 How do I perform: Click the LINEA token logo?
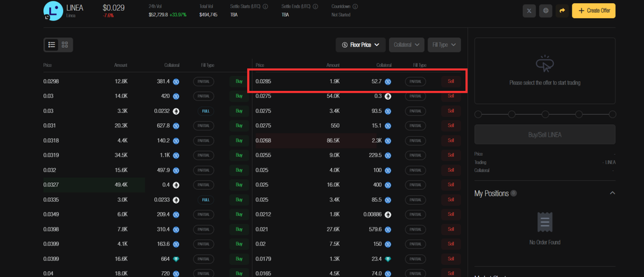[53, 11]
